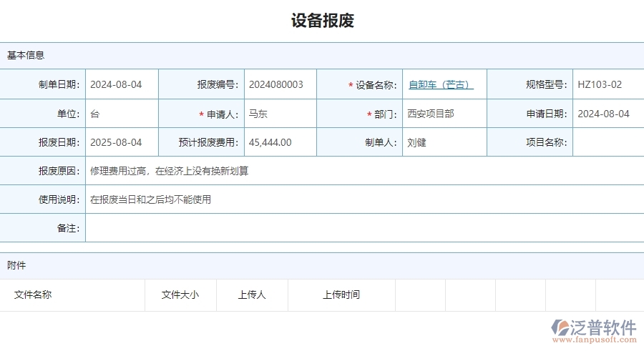Screen dimensions: 644x351
Task: Click the 制单日期 date field
Action: pyautogui.click(x=122, y=84)
